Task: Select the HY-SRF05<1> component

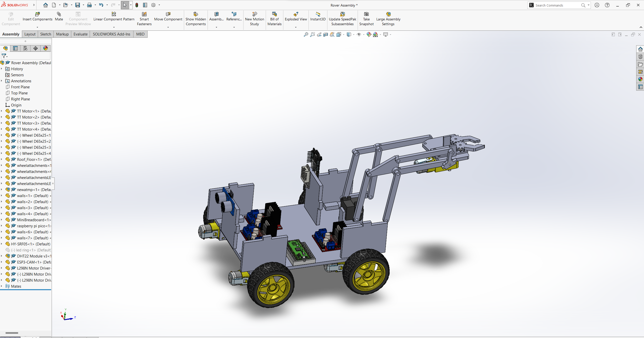Action: (30, 244)
